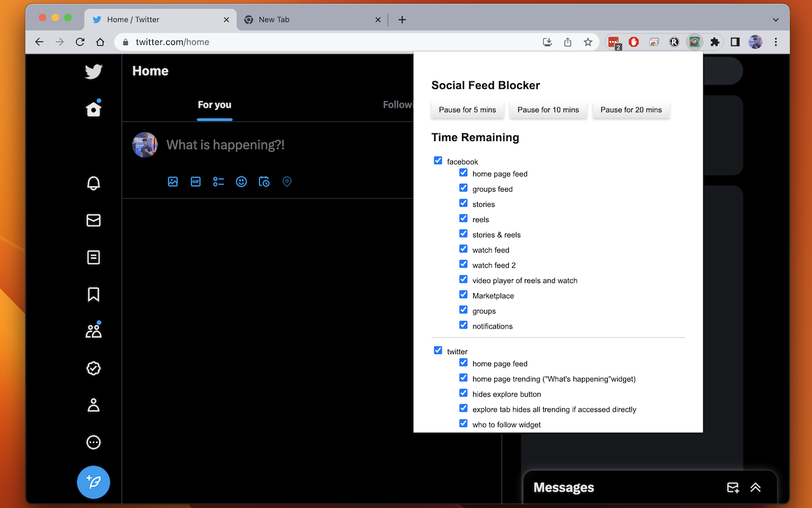Select the Twitter home icon
Screen dimensions: 812x508
93,108
